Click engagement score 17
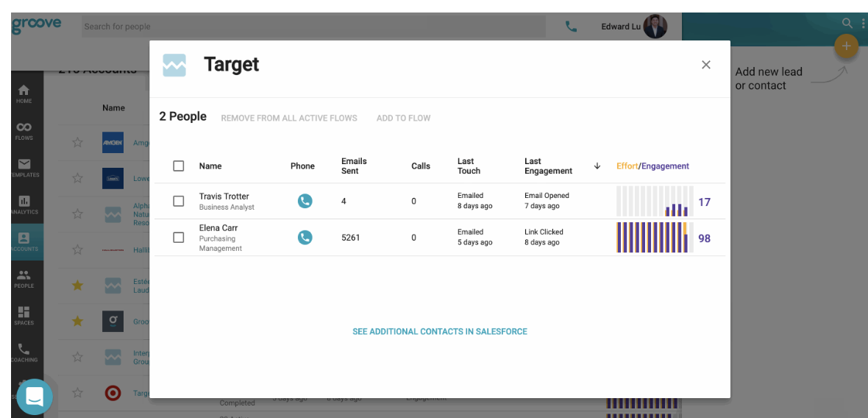Image resolution: width=868 pixels, height=418 pixels. point(704,202)
